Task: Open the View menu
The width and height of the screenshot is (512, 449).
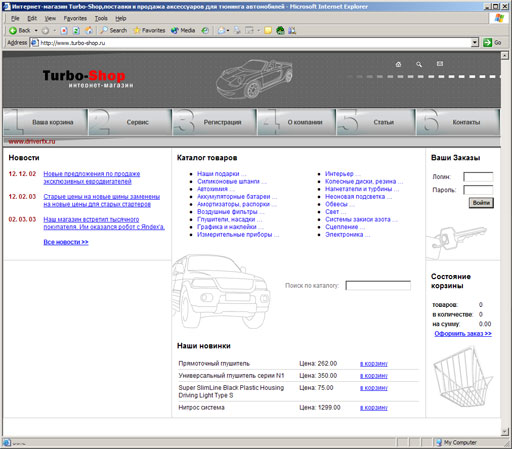Action: (x=50, y=18)
